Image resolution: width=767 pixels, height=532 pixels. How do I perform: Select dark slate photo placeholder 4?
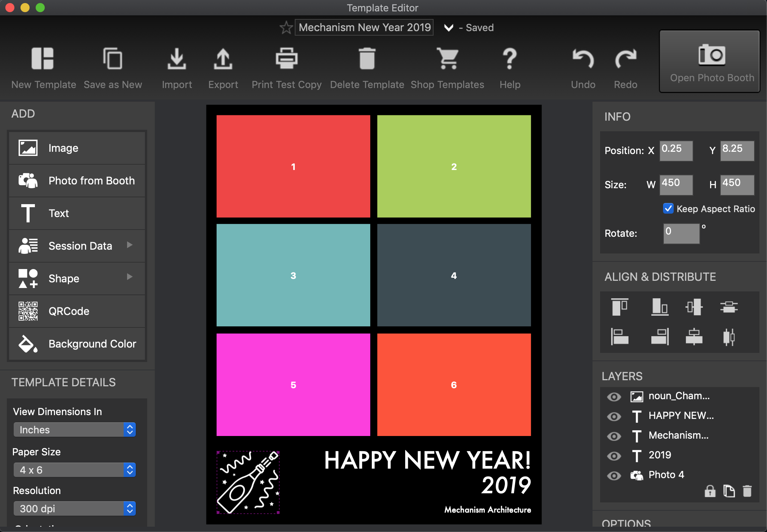tap(454, 275)
